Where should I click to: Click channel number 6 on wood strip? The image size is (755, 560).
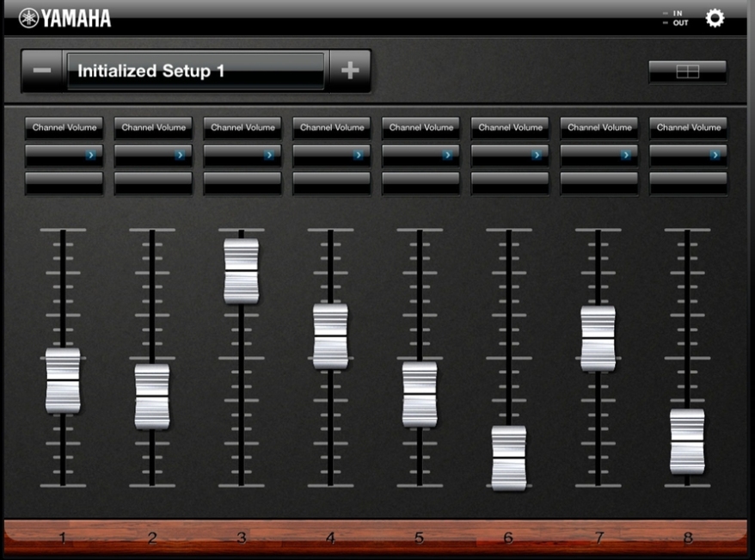click(508, 538)
